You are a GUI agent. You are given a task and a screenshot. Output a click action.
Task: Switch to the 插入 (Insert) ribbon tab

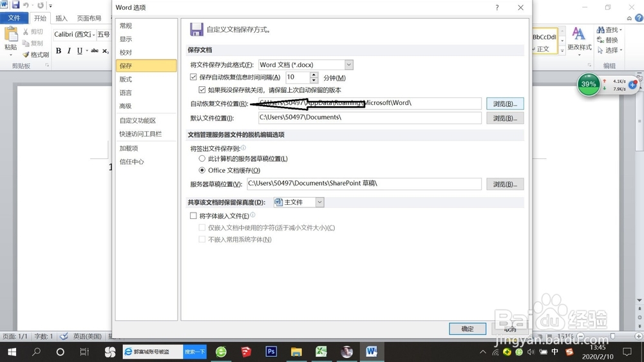(x=61, y=18)
